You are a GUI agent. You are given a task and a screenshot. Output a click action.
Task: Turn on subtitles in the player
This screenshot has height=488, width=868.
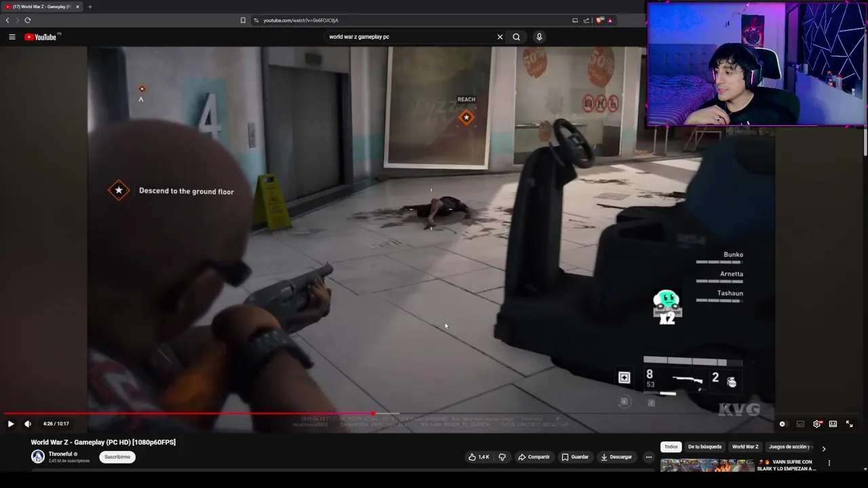coord(800,424)
